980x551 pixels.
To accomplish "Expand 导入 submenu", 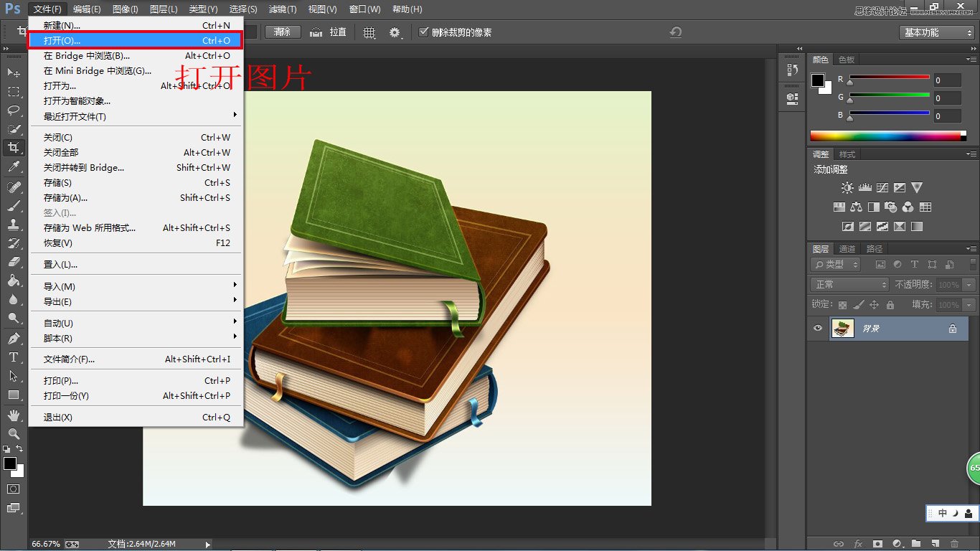I will (x=136, y=287).
